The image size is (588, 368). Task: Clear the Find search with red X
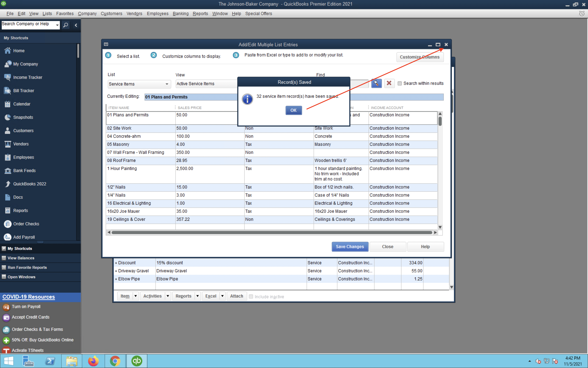[389, 83]
